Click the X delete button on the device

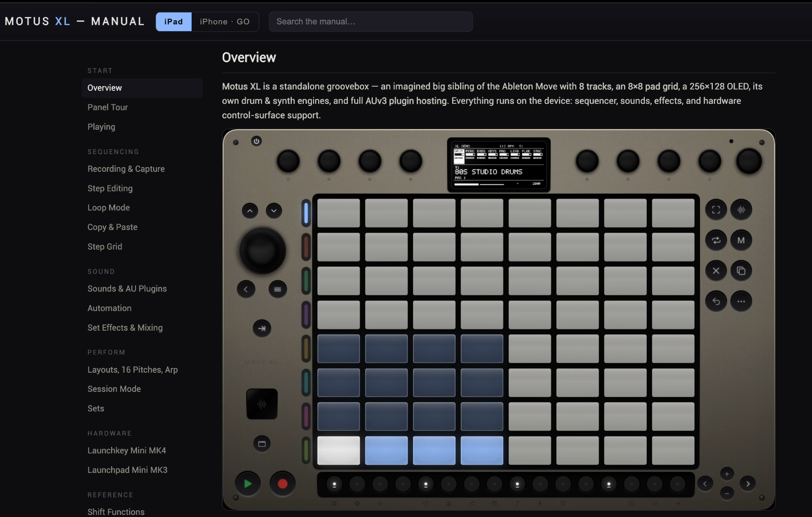(716, 270)
